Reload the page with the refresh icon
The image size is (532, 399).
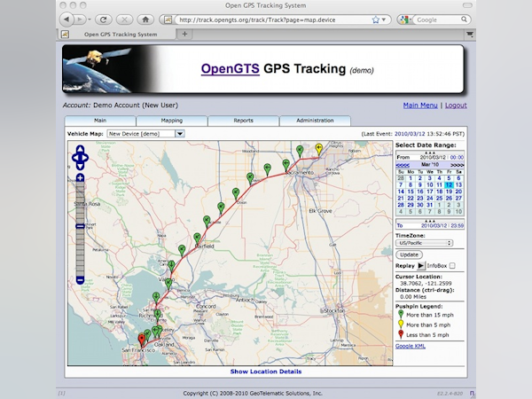coord(104,20)
